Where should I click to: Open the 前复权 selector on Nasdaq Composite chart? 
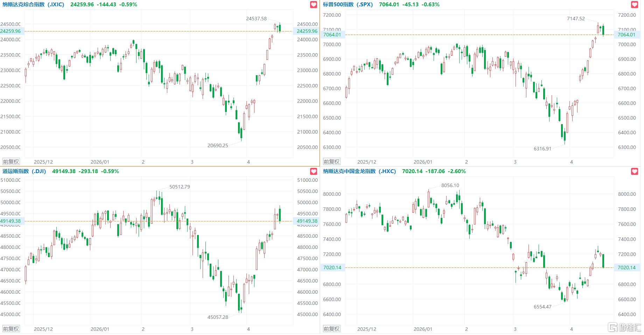tap(11, 162)
